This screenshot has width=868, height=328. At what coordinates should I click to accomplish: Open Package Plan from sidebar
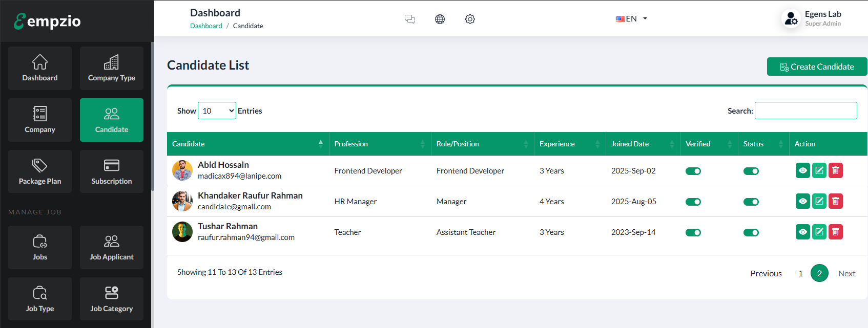(40, 171)
